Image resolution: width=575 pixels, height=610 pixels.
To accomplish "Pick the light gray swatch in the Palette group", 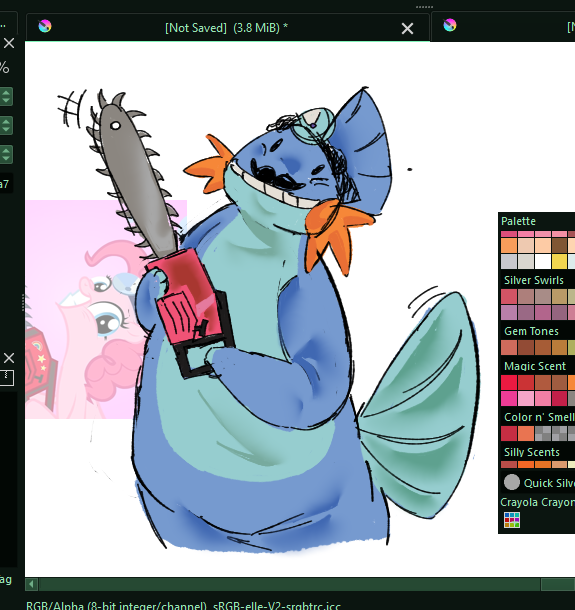I will (x=508, y=261).
